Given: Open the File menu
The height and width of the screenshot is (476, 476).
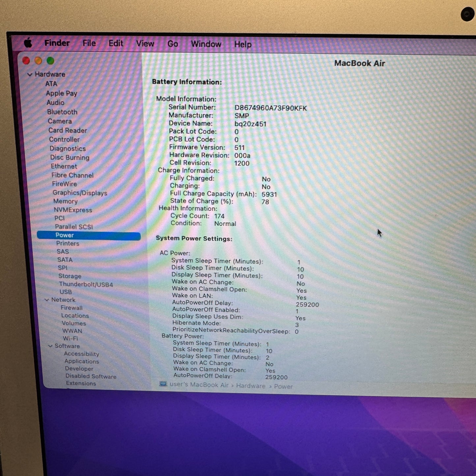Looking at the screenshot, I should pyautogui.click(x=89, y=43).
